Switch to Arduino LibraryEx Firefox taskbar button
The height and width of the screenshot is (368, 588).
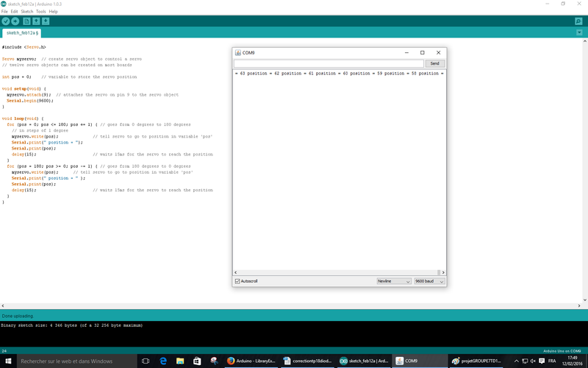coord(251,361)
